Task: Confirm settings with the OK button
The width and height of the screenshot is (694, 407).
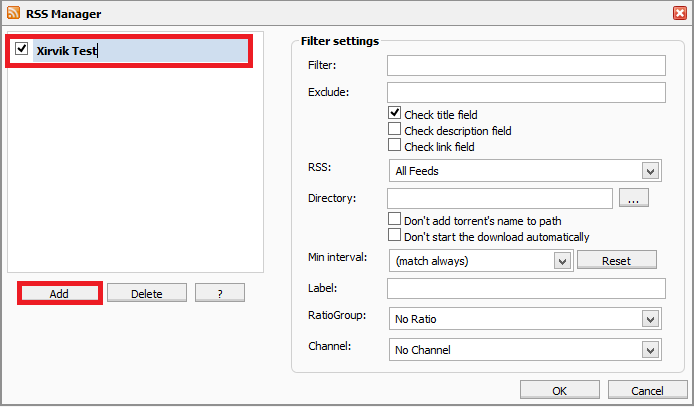Action: [559, 390]
